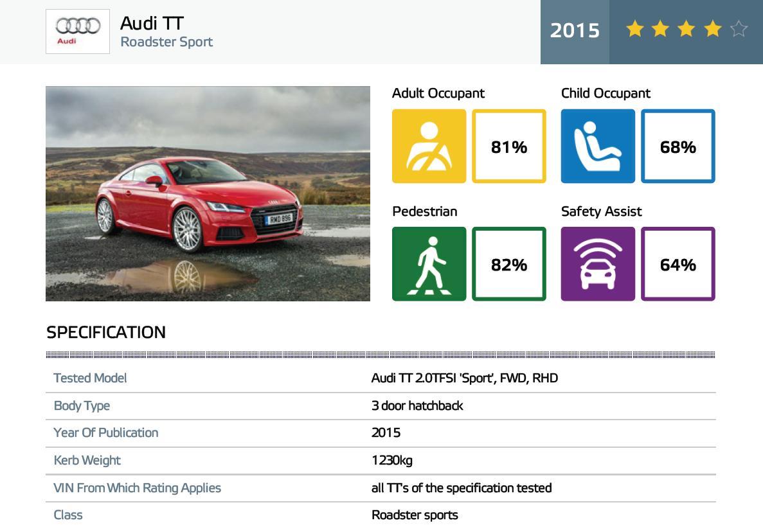
Task: Click the Roadster Sport subtitle
Action: click(167, 42)
